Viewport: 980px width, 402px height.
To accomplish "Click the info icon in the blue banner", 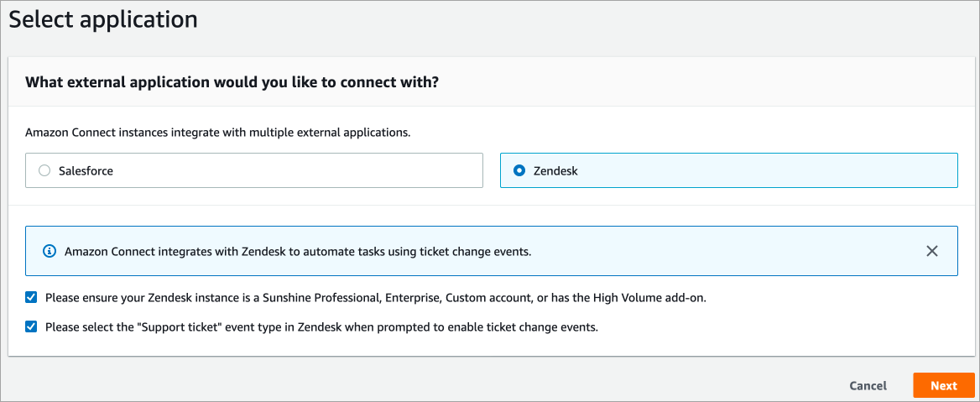I will pos(50,251).
